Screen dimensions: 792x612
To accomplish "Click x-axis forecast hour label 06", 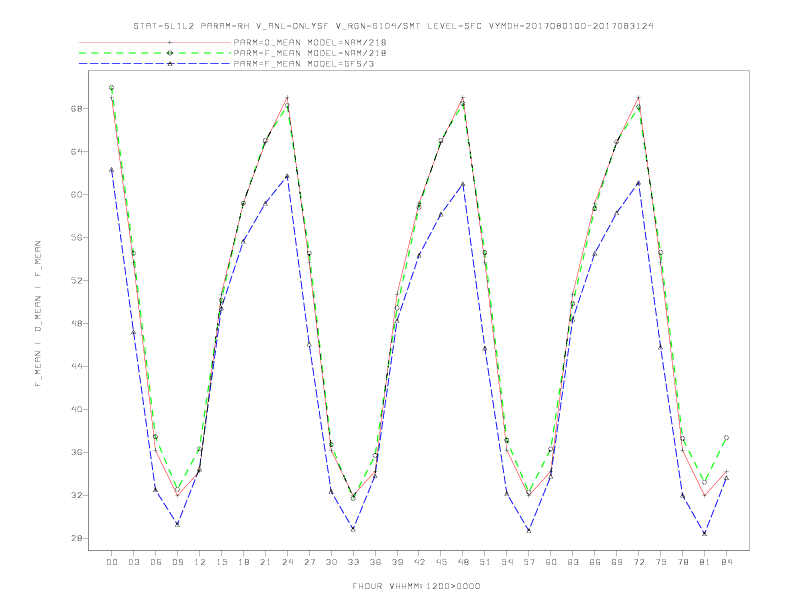I will 156,562.
